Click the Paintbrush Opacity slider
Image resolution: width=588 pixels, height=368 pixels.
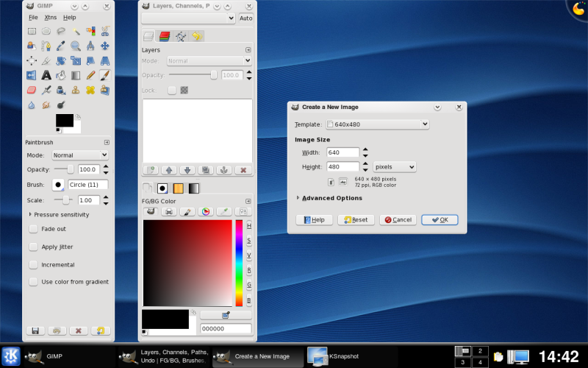pyautogui.click(x=64, y=169)
